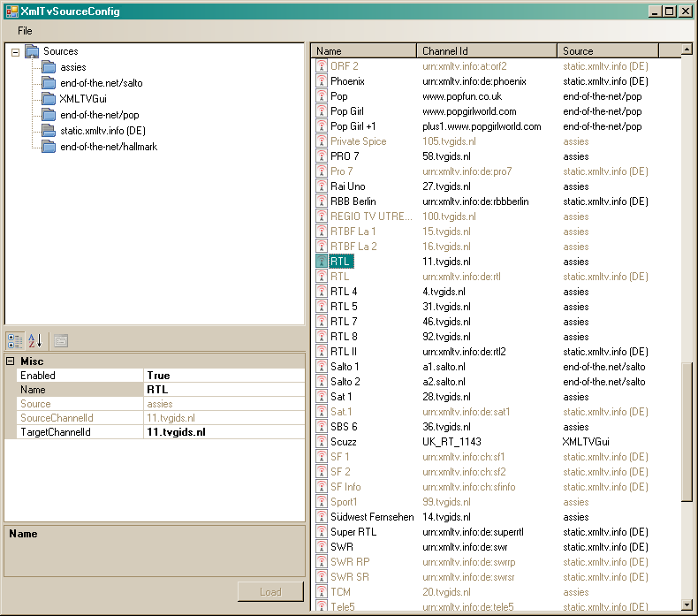Click channel id UK_RT_1143
This screenshot has width=698, height=616.
[x=451, y=442]
